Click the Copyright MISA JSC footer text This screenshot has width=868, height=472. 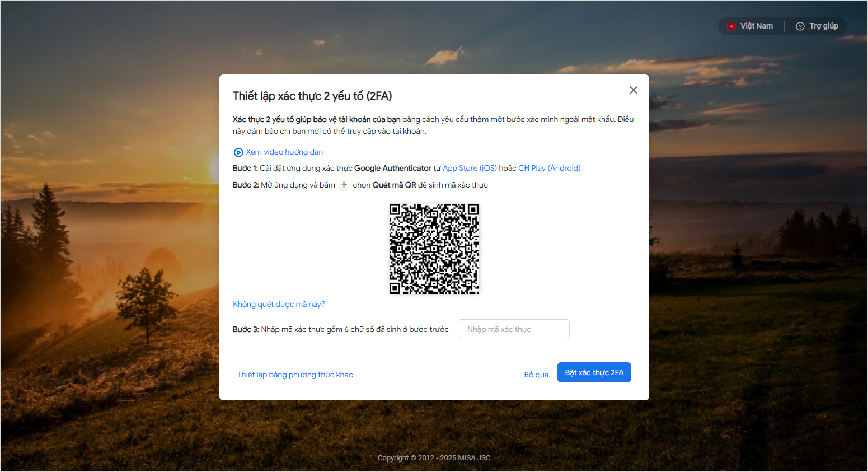(434, 457)
